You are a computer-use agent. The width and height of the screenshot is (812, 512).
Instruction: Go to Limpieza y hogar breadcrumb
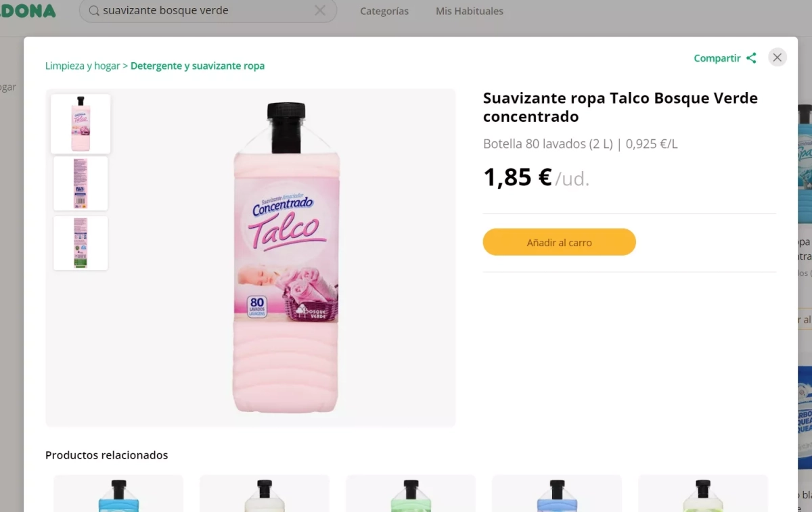pyautogui.click(x=82, y=66)
